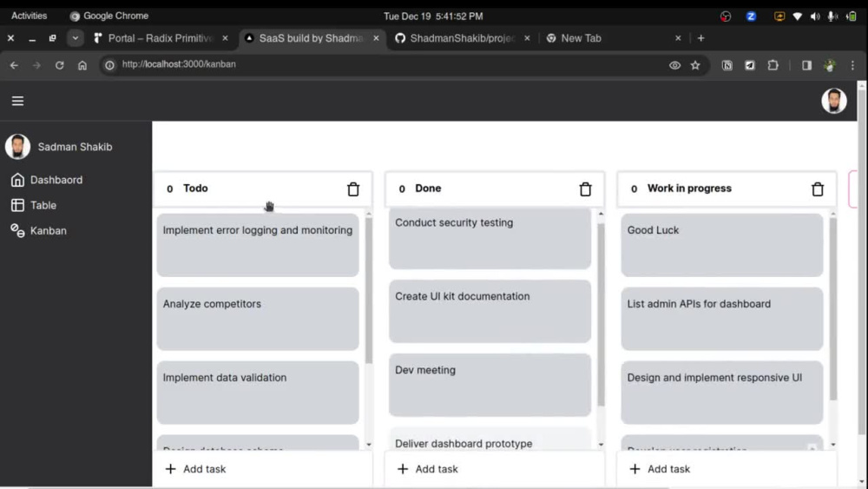Bookmark this page with the star icon
Screen dimensions: 868x489
pyautogui.click(x=695, y=65)
